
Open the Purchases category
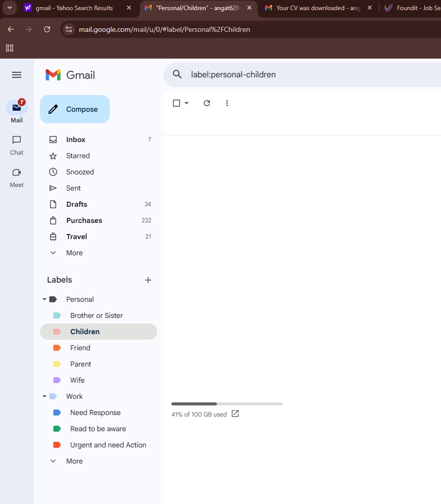click(x=99, y=220)
